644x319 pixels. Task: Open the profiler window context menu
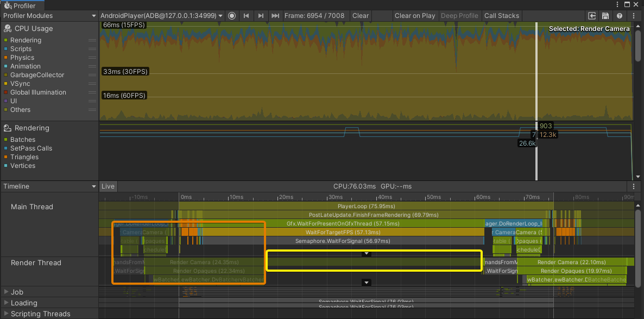coord(634,16)
